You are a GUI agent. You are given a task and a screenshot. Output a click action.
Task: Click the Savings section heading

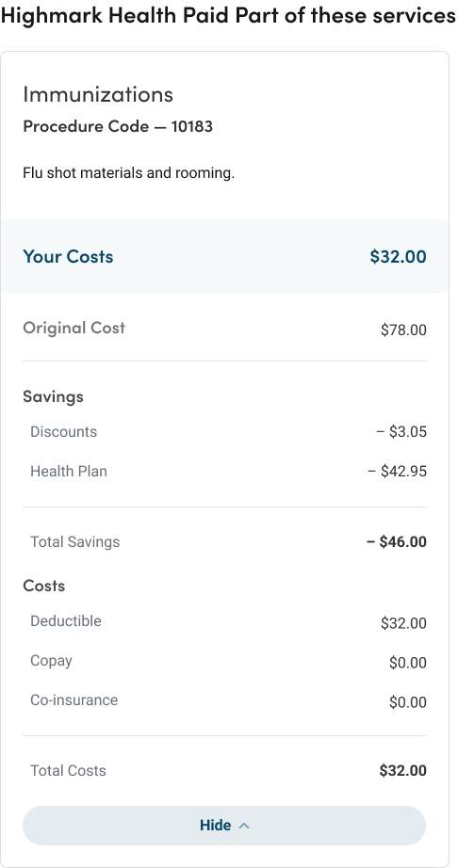tap(53, 396)
